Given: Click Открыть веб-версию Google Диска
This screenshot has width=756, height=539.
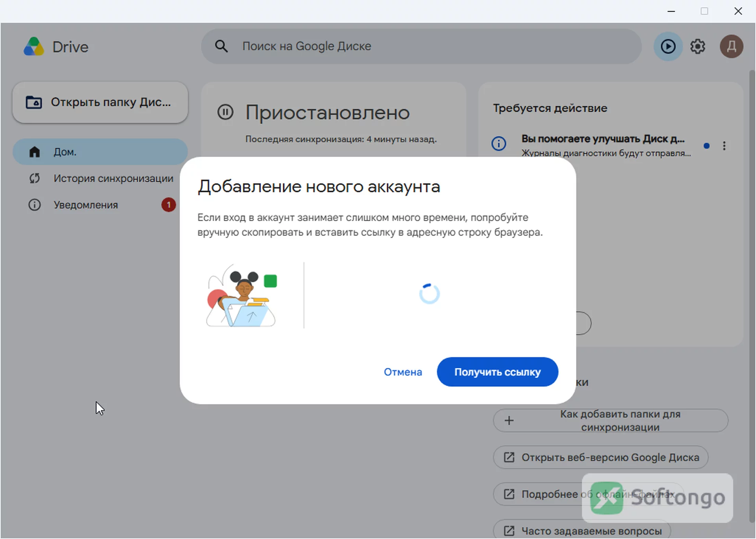Looking at the screenshot, I should pyautogui.click(x=601, y=457).
